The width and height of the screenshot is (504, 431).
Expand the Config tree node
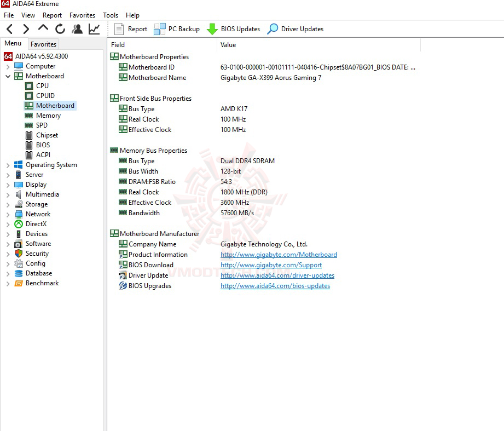click(8, 264)
